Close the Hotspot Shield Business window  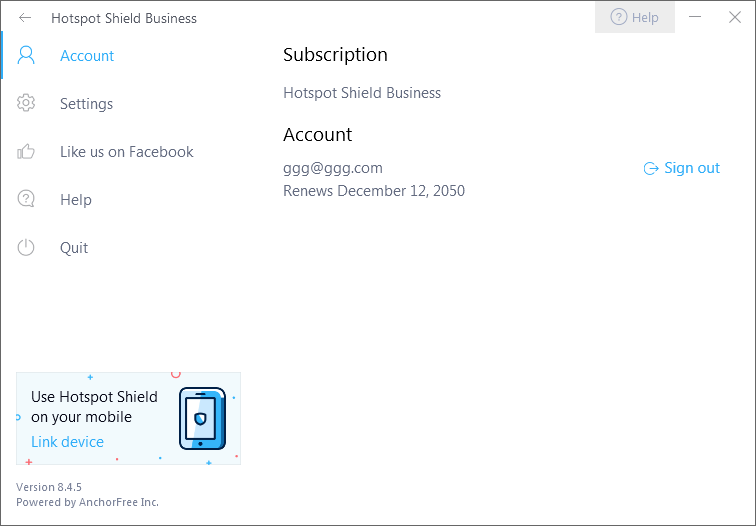(735, 17)
